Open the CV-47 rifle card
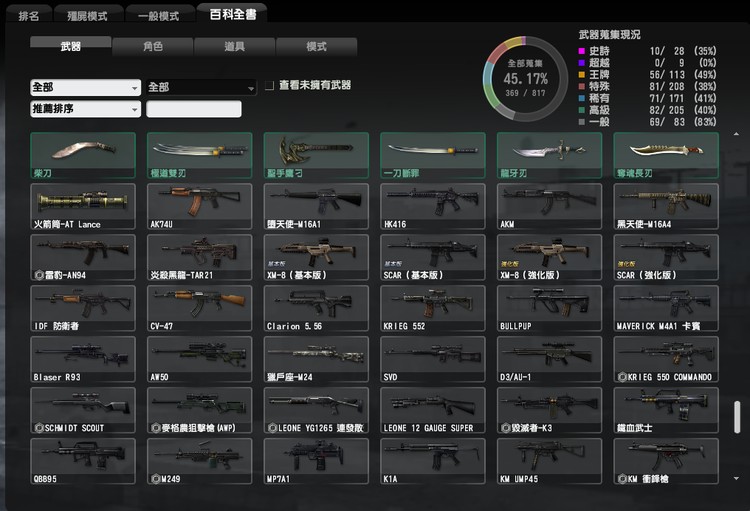This screenshot has height=511, width=750. click(x=199, y=308)
